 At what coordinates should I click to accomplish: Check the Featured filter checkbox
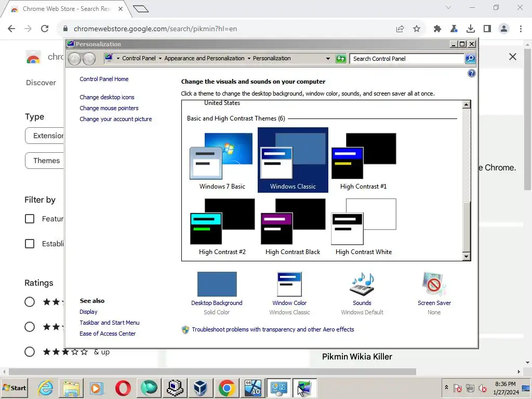(30, 219)
